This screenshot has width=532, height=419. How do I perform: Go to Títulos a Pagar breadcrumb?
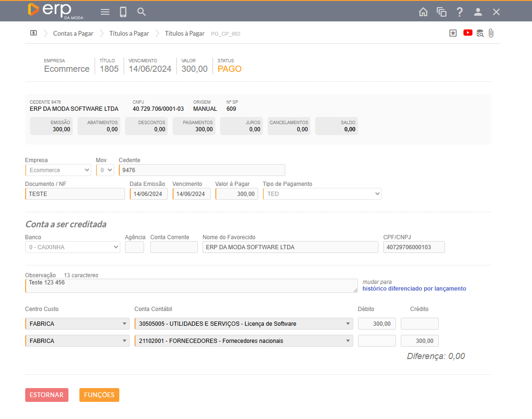(x=129, y=33)
